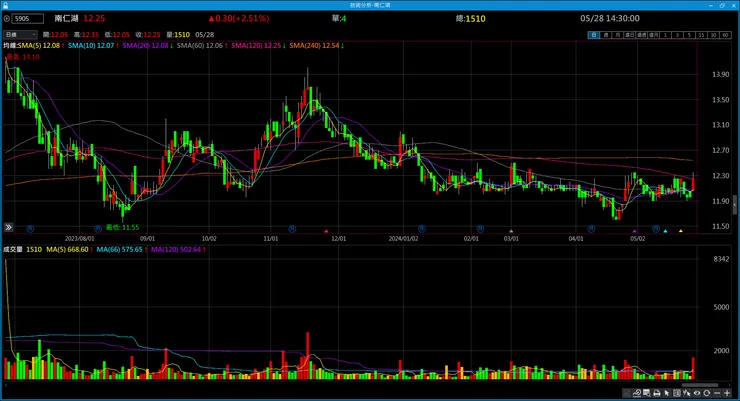Switch to the weekly (週) timeframe tab
740x401 pixels.
606,35
